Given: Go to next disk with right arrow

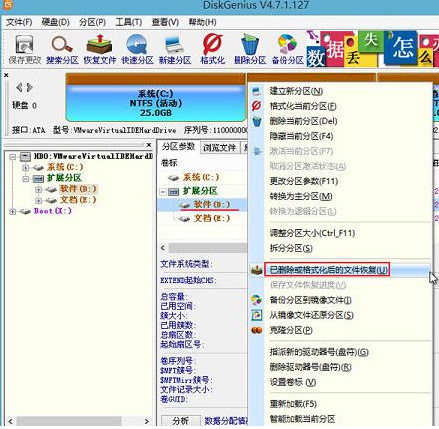Looking at the screenshot, I should click(x=30, y=88).
